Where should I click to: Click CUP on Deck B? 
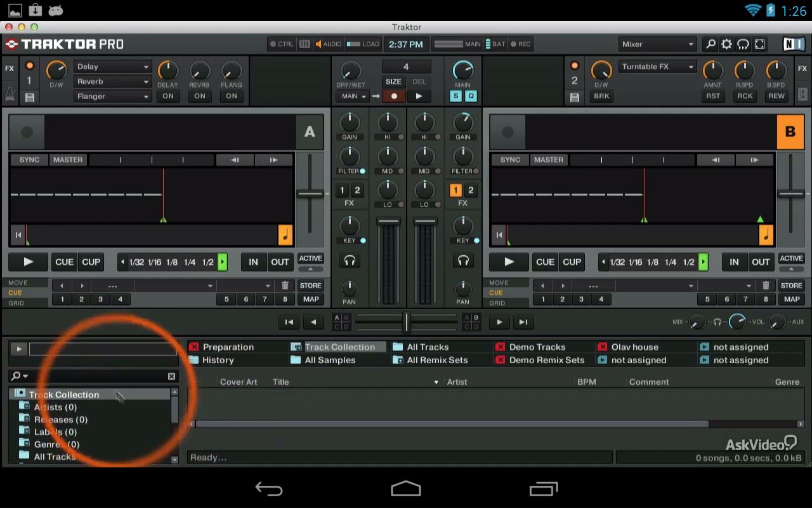[572, 262]
